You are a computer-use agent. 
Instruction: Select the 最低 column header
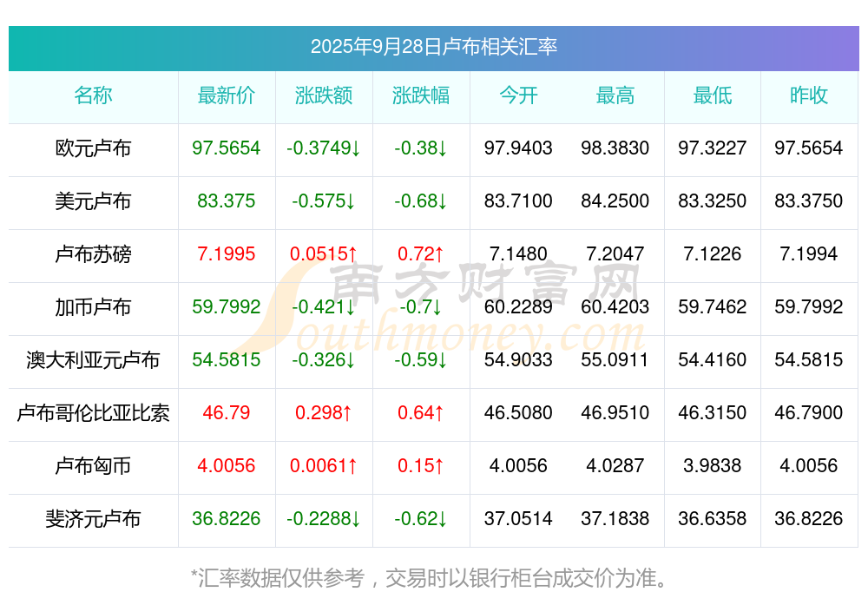click(x=713, y=95)
